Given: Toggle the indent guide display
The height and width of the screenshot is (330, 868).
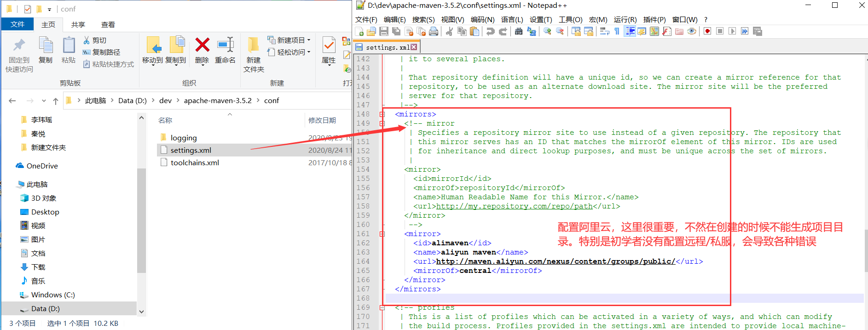Looking at the screenshot, I should [x=630, y=31].
